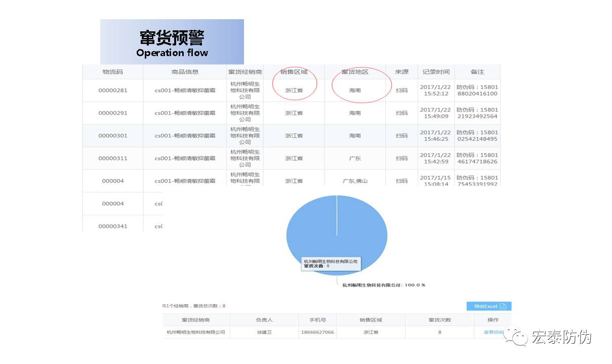Image resolution: width=612 pixels, height=364 pixels.
Task: Click the 广东,佛山 diversion region cell
Action: 355,180
